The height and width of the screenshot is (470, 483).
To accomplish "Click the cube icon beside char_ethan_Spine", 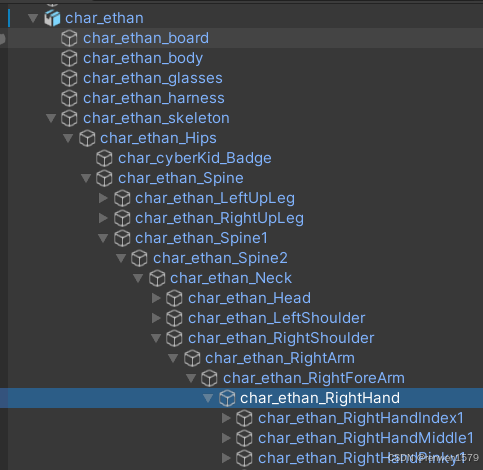I will click(104, 178).
